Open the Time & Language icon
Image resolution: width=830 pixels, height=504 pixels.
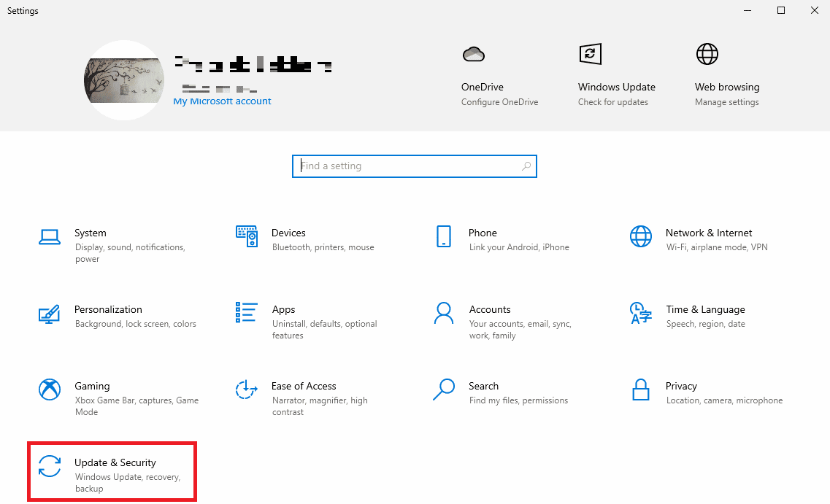coord(640,313)
